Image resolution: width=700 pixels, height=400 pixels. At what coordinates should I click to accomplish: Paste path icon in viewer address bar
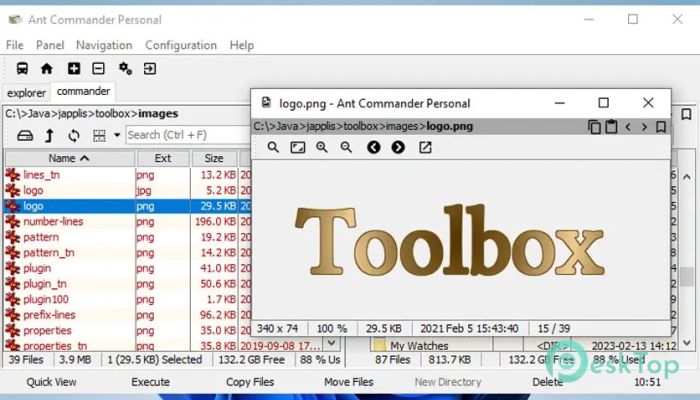click(x=611, y=127)
